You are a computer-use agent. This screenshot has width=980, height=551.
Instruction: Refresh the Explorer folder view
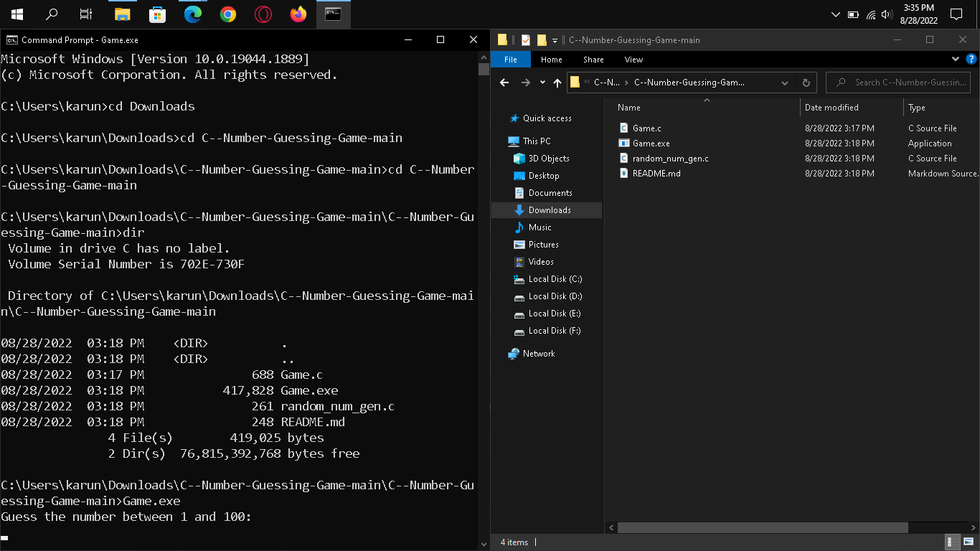[x=806, y=83]
